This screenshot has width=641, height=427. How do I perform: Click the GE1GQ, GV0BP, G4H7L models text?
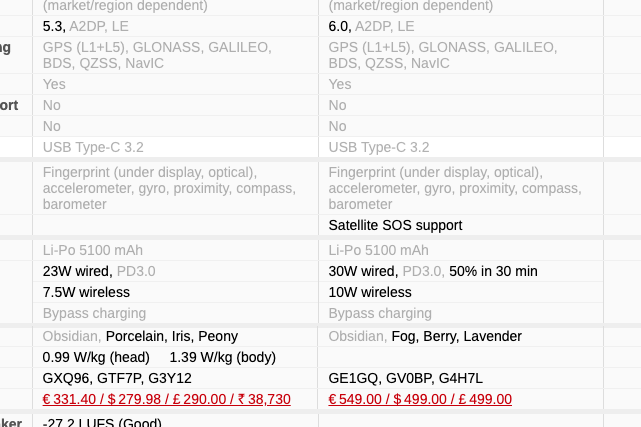(x=405, y=378)
